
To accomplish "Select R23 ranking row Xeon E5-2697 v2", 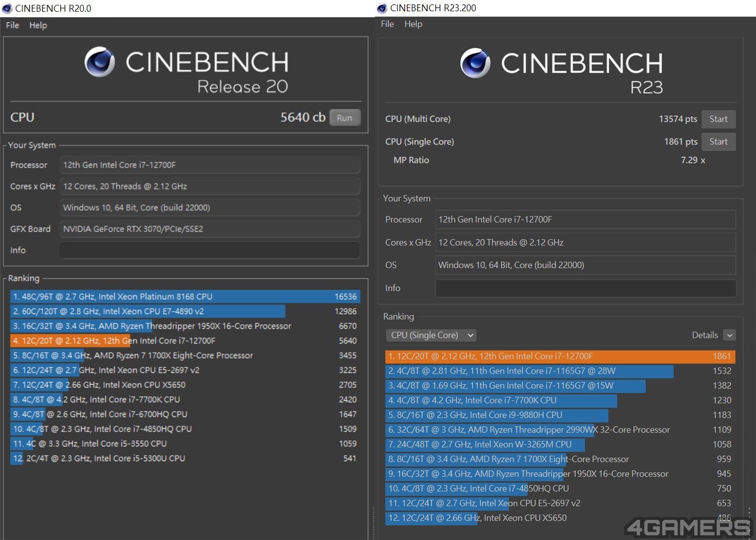I will [x=561, y=503].
